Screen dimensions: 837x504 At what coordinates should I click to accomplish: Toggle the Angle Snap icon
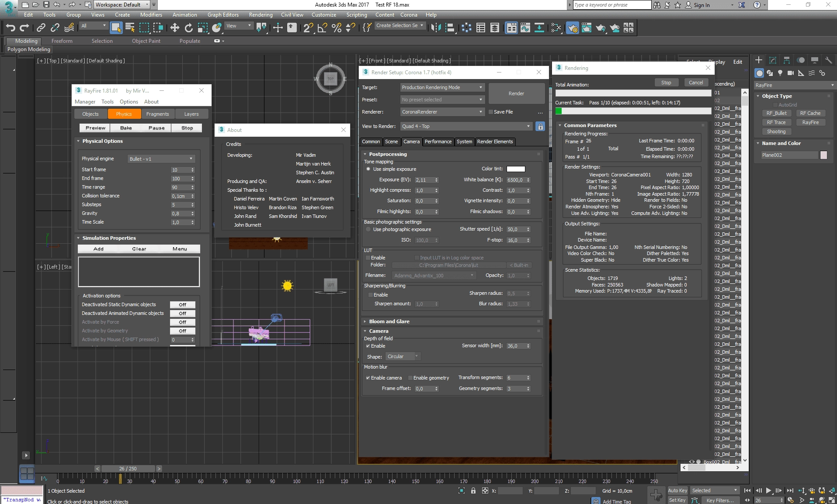coord(323,28)
